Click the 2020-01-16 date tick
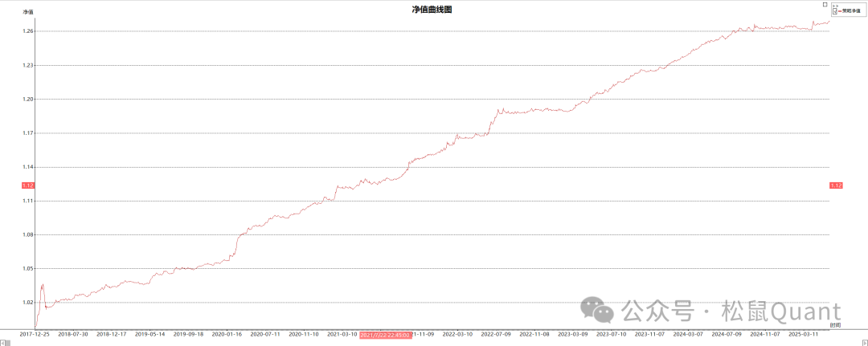 [x=227, y=334]
